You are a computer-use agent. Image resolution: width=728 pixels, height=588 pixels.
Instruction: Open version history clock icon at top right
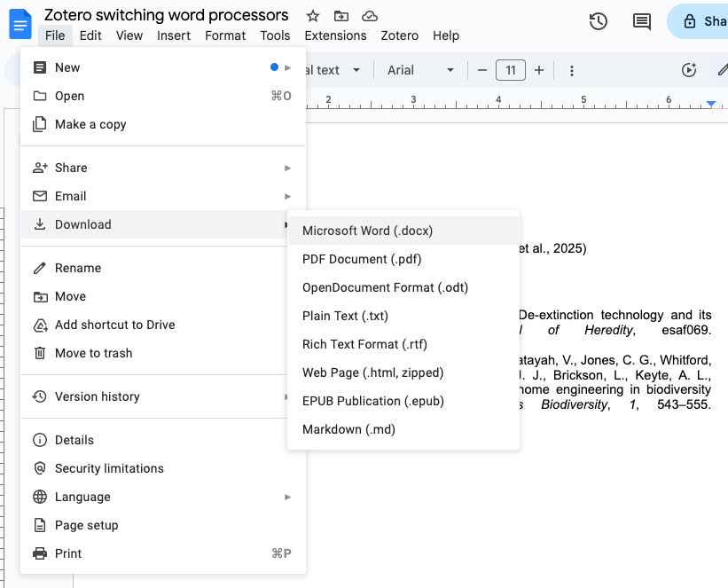pos(598,21)
